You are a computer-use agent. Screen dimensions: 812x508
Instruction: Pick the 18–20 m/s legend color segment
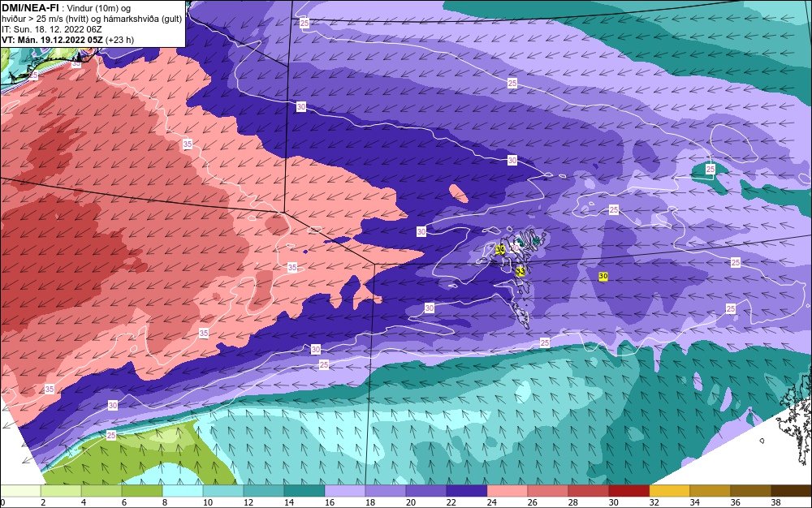click(x=386, y=491)
